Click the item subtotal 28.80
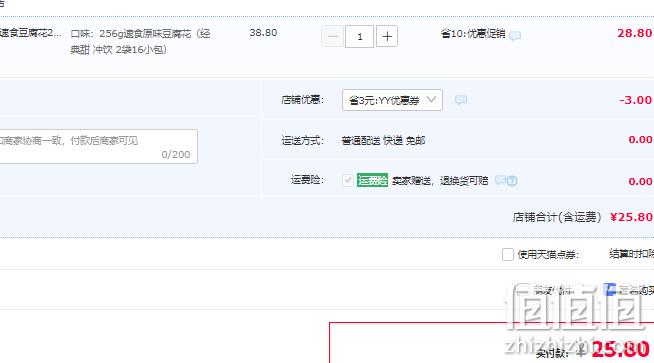Viewport: 654px width, 363px height. (x=634, y=33)
